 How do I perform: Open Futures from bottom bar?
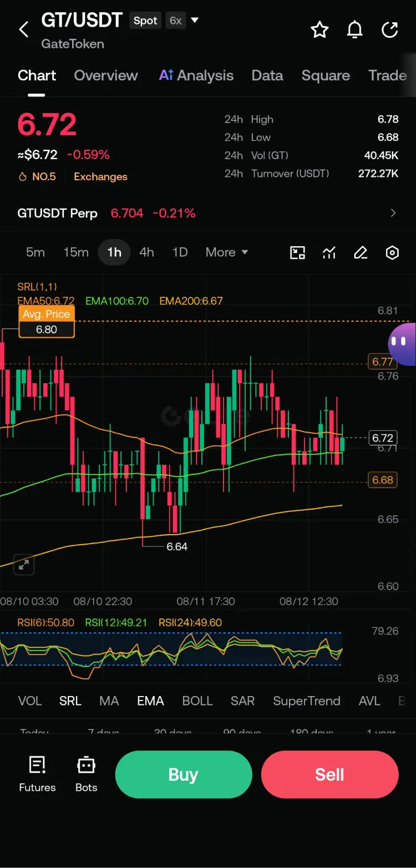tap(37, 774)
